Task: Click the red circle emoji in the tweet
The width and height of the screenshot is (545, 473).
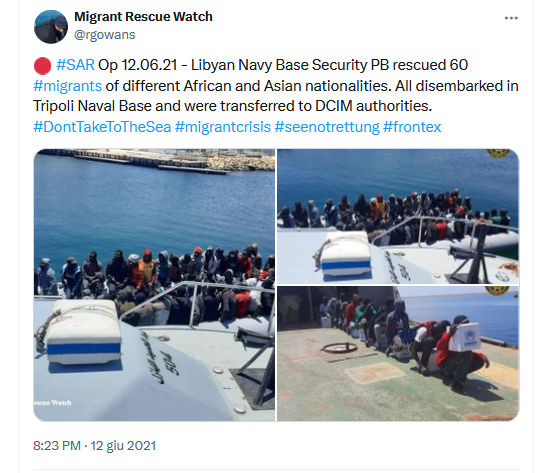Action: (x=42, y=66)
